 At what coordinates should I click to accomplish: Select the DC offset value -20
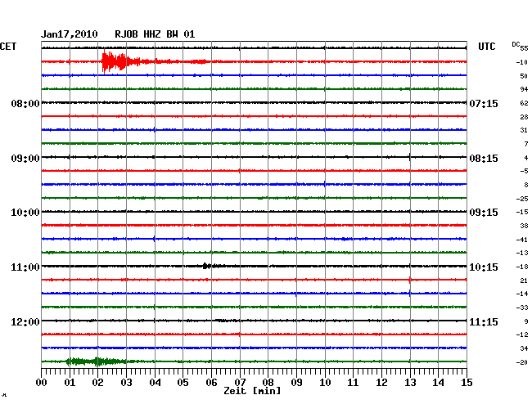point(522,362)
